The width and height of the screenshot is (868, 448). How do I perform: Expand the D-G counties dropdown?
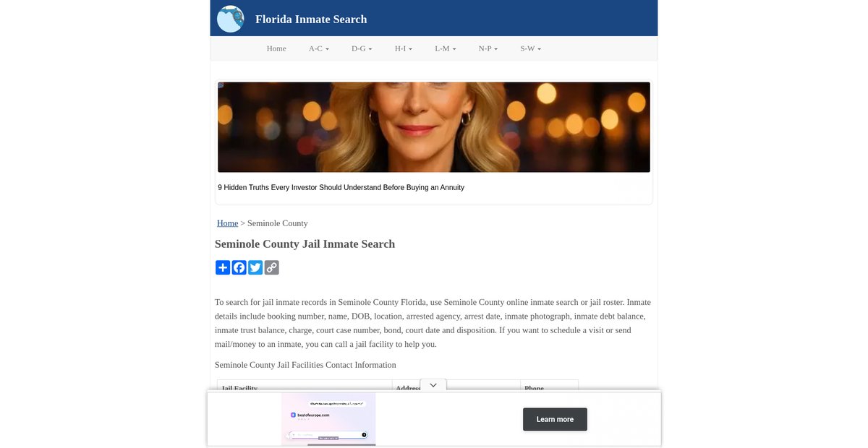pyautogui.click(x=362, y=48)
